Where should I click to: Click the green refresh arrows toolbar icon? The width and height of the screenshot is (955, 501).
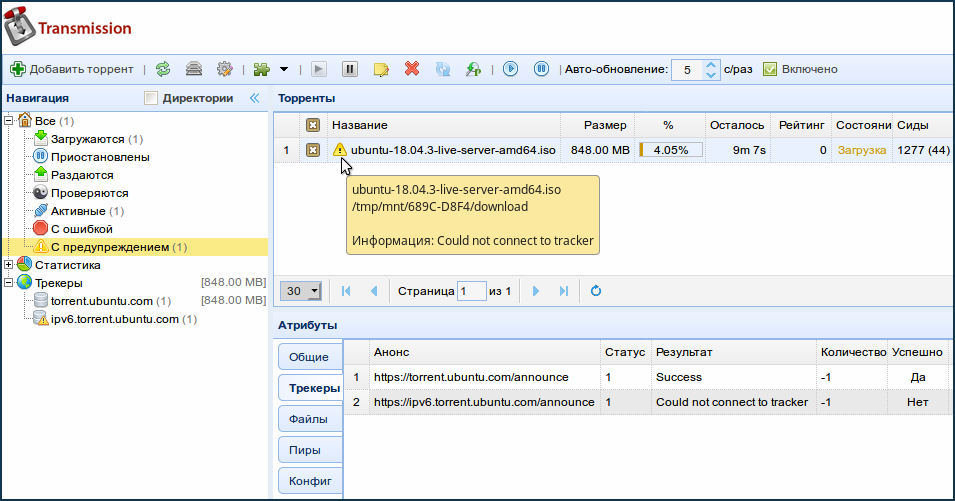pyautogui.click(x=163, y=69)
